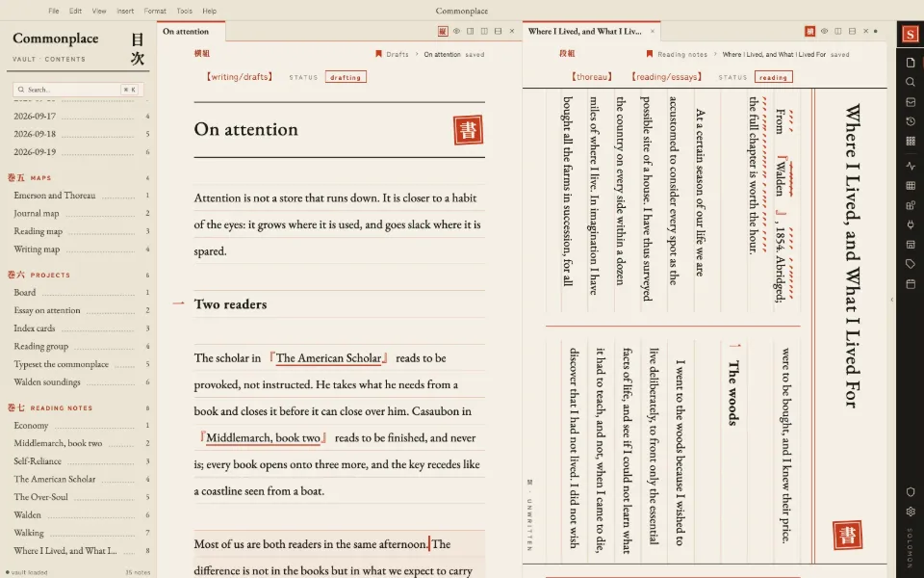Click the shield icon in right sidebar
Screen dimensions: 924x578
click(911, 492)
